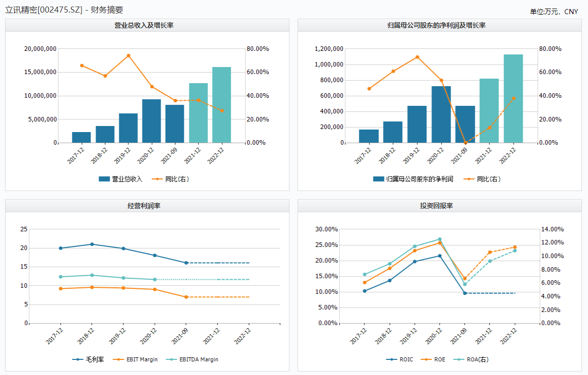Toggle the 归属母公司股东的净利润 legend entry

(x=413, y=179)
